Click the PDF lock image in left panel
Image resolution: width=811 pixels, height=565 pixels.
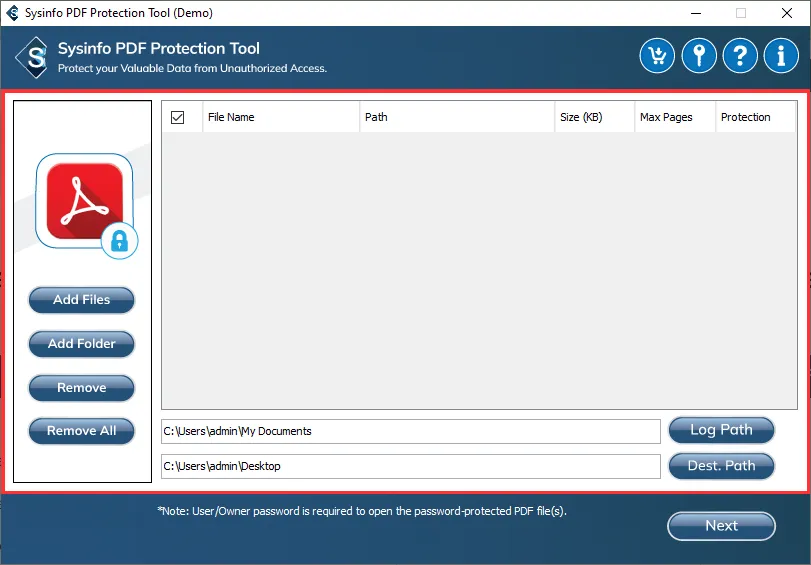pyautogui.click(x=86, y=205)
